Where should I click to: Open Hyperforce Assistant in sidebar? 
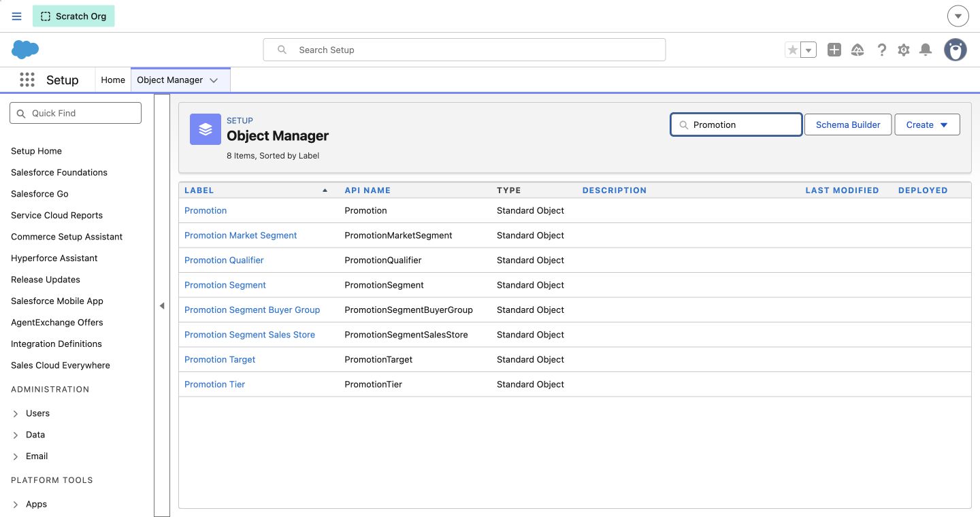pyautogui.click(x=54, y=258)
